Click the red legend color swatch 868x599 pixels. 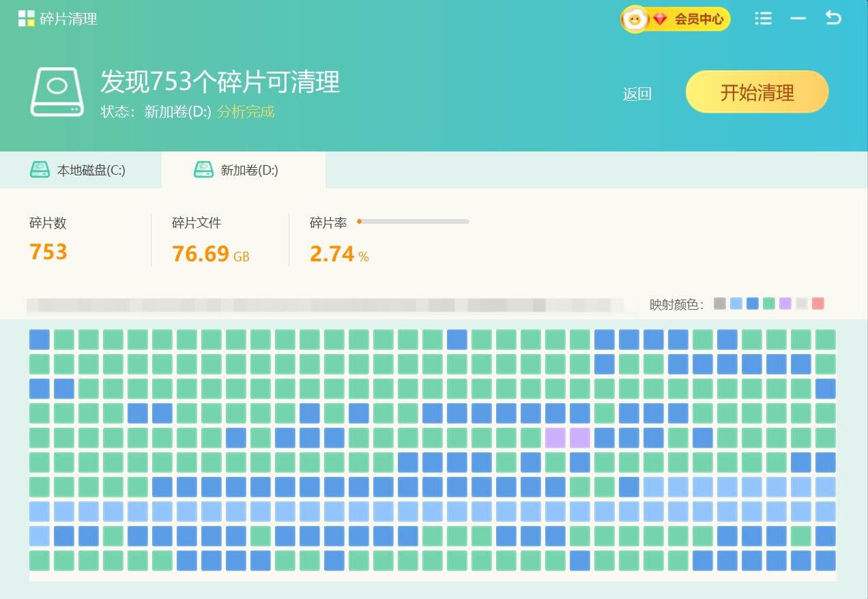click(x=818, y=304)
